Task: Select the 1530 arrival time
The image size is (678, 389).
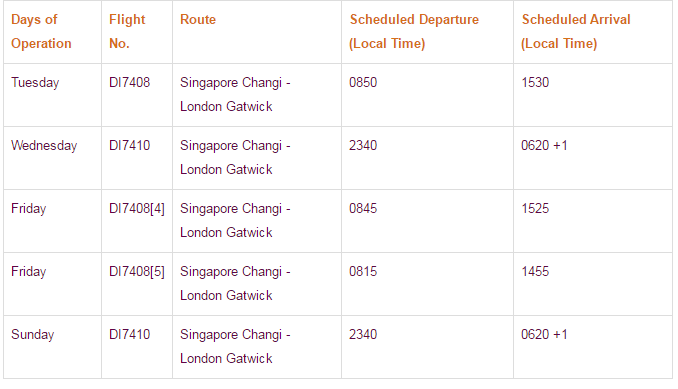Action: tap(535, 83)
